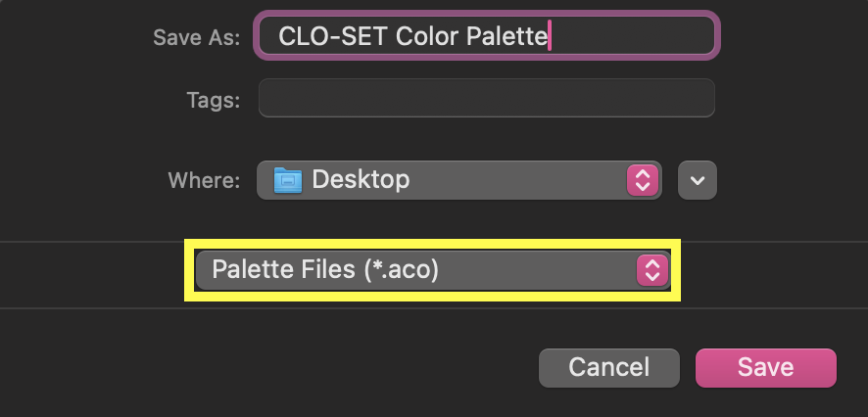This screenshot has height=417, width=868.
Task: Click the "Where:" label
Action: [205, 180]
